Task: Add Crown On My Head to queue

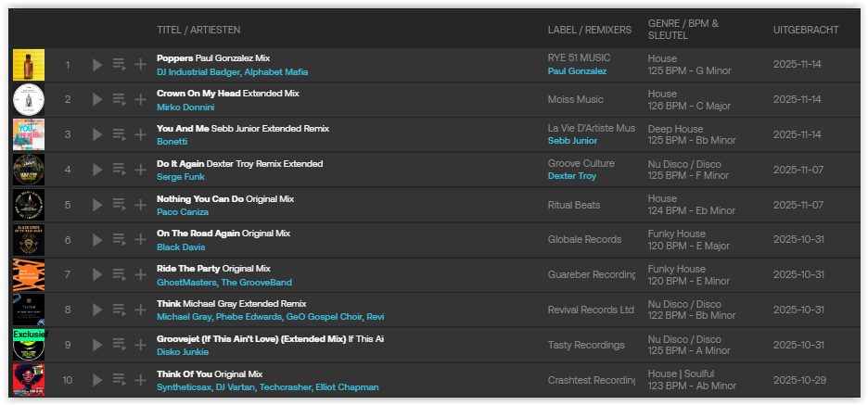Action: pyautogui.click(x=119, y=100)
